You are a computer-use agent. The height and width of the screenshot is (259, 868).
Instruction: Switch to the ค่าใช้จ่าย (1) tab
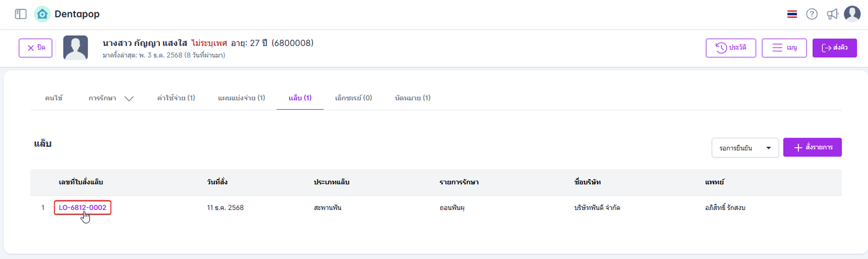176,98
